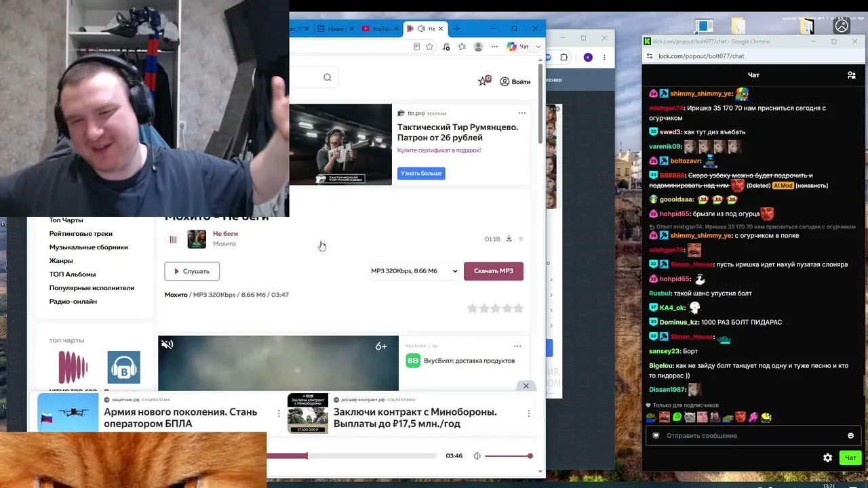Adjust the player volume slider
The image size is (868, 488).
[508, 456]
